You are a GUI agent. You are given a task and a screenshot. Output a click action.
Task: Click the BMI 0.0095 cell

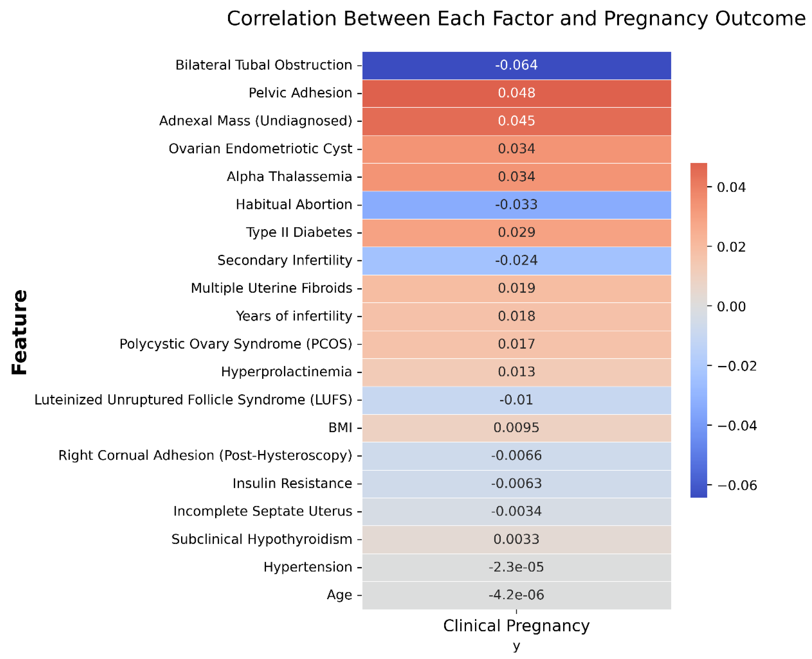[x=516, y=428]
